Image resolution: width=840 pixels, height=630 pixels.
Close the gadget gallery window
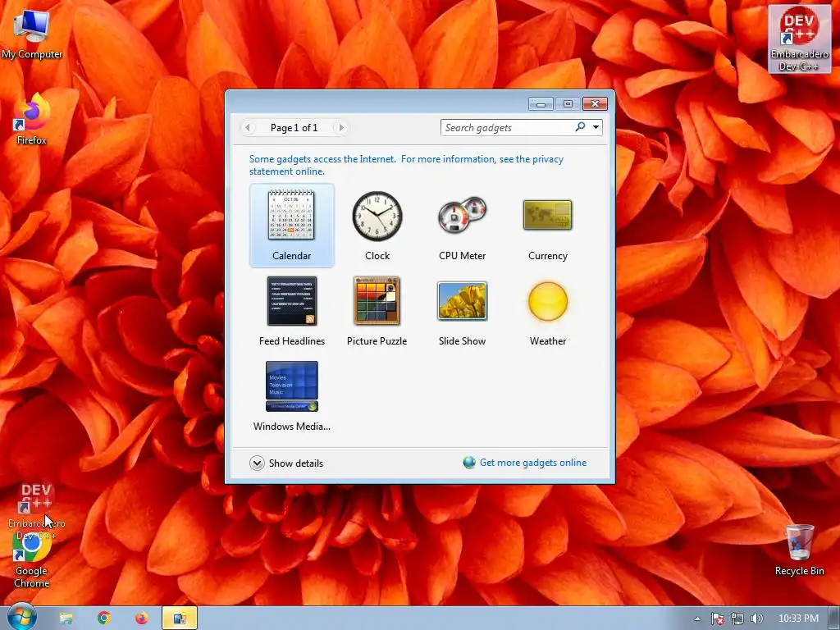[595, 104]
